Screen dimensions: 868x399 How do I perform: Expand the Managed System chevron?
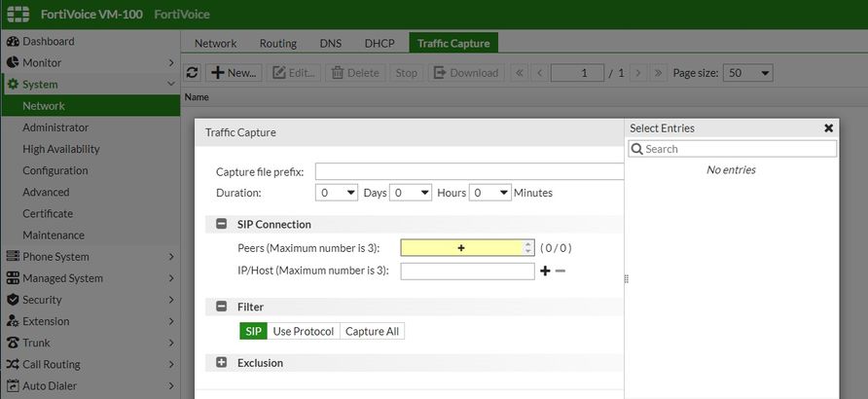click(171, 278)
